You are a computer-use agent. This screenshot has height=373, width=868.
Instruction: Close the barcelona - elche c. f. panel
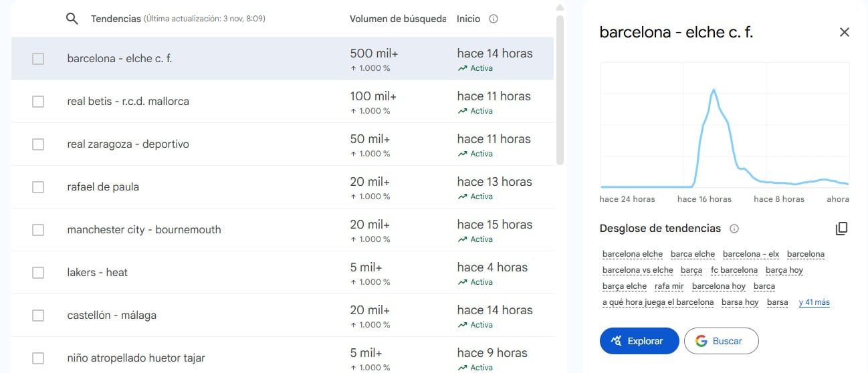click(844, 32)
